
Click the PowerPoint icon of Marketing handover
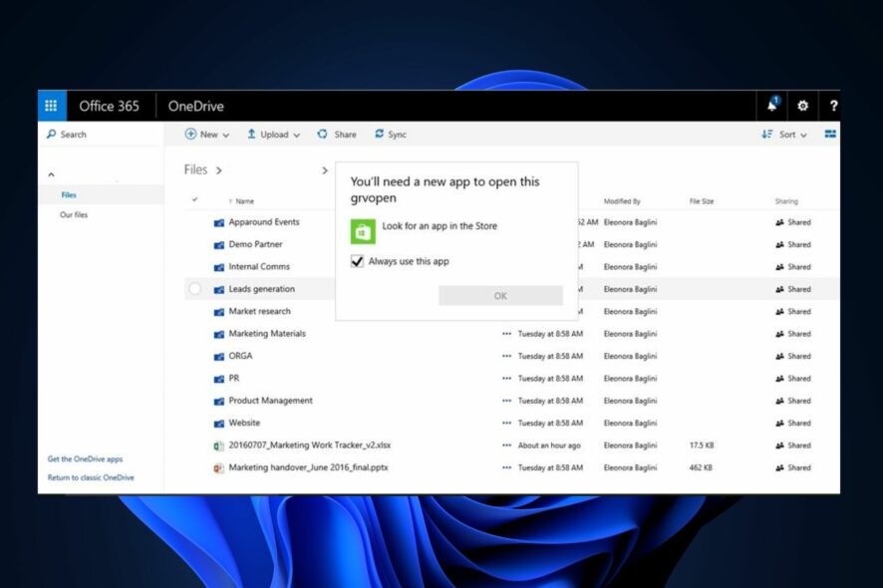218,468
